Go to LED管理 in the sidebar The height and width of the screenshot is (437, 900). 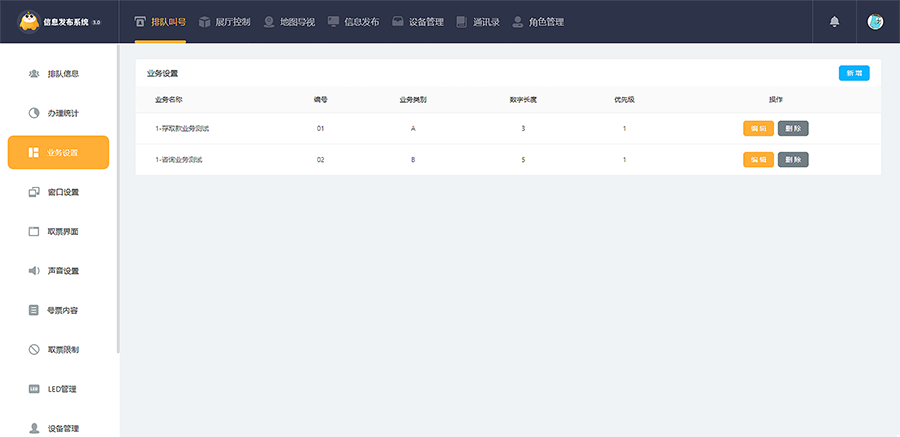58,389
